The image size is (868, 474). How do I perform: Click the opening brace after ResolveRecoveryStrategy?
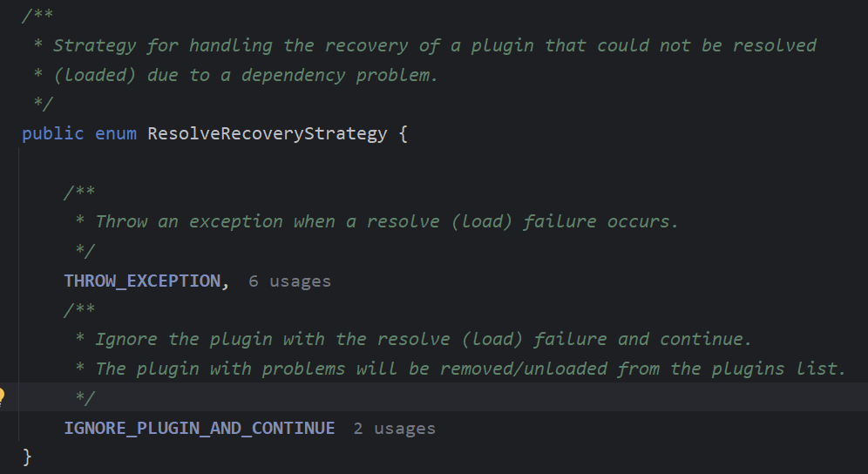[403, 134]
